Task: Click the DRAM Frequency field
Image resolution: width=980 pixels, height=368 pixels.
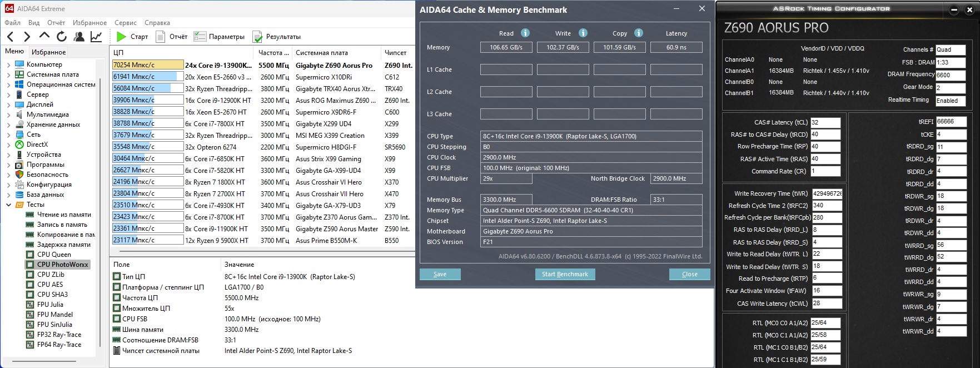Action: pos(951,75)
